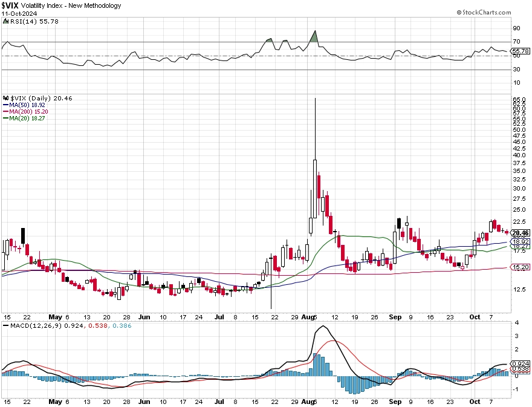
Task: Select the MA(50) 18.92 legend entry
Action: coord(24,105)
